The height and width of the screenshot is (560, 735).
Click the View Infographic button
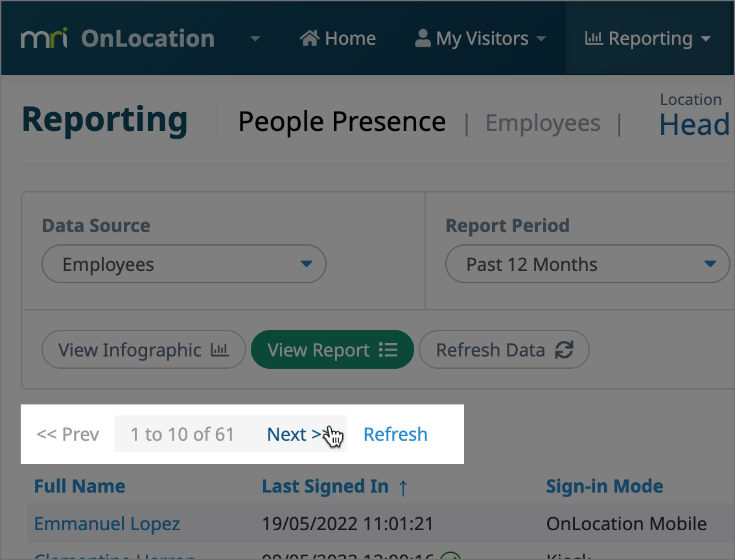coord(143,349)
